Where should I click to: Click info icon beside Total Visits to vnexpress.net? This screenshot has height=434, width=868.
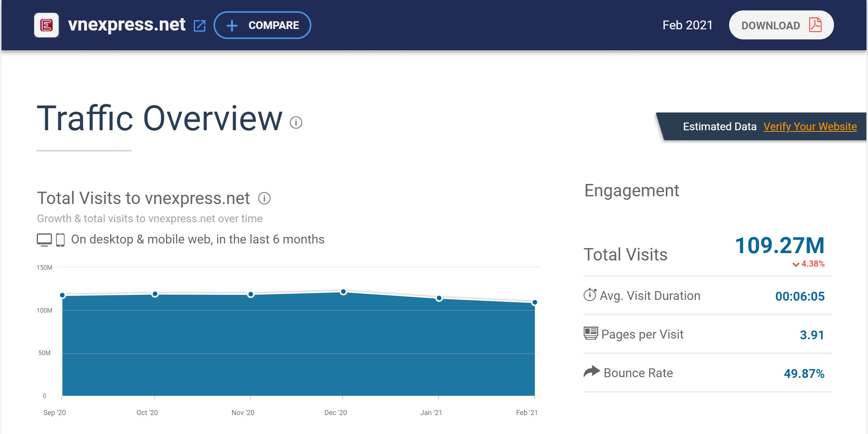click(264, 198)
